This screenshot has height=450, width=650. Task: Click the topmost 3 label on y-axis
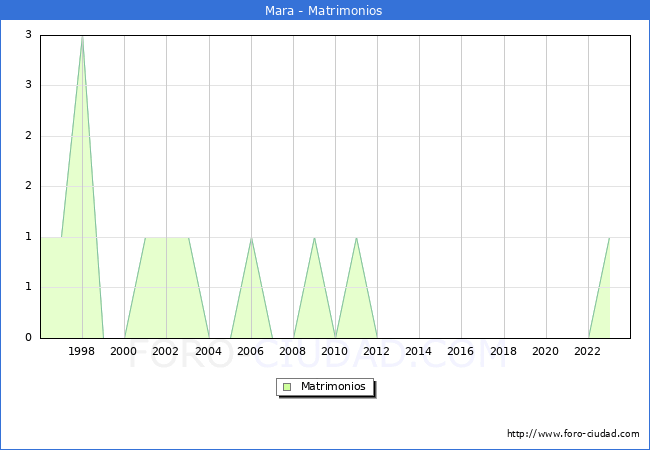tap(28, 35)
